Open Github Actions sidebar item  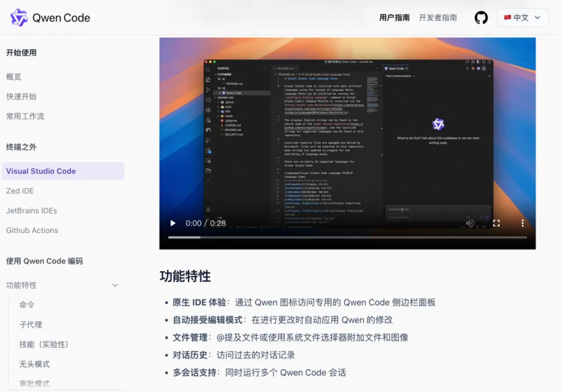coord(32,230)
